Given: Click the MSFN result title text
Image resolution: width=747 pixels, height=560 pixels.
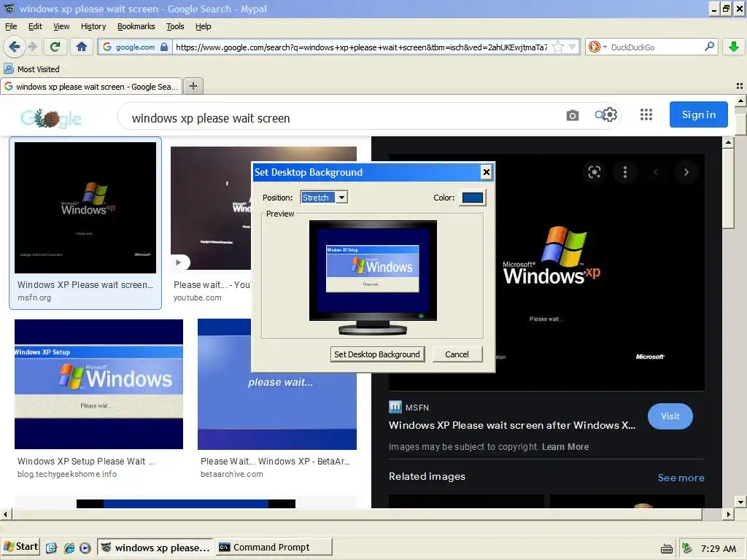Looking at the screenshot, I should click(x=512, y=425).
